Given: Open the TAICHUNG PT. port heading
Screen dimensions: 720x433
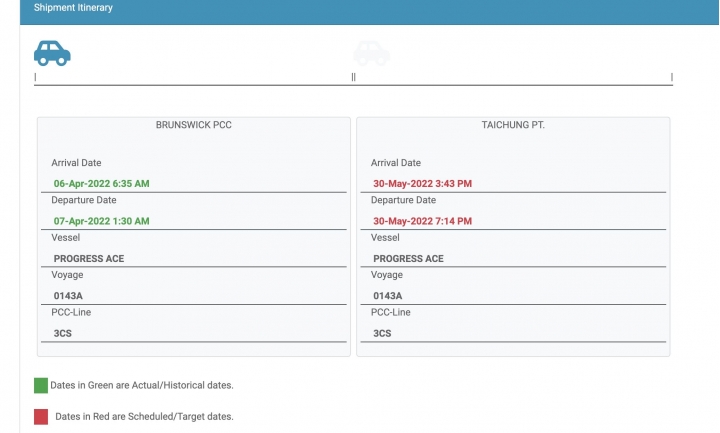Looking at the screenshot, I should [513, 125].
